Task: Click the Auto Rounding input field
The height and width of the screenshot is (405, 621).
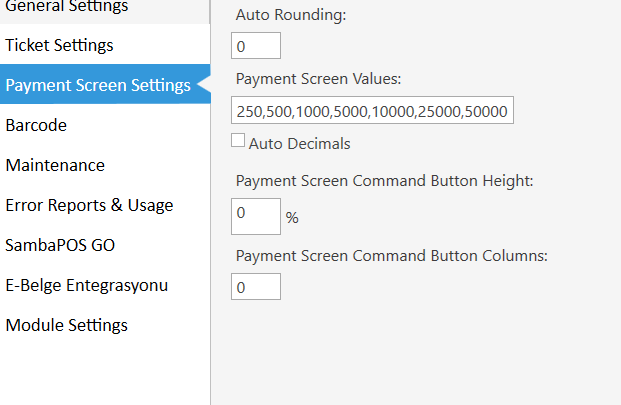Action: (x=256, y=46)
